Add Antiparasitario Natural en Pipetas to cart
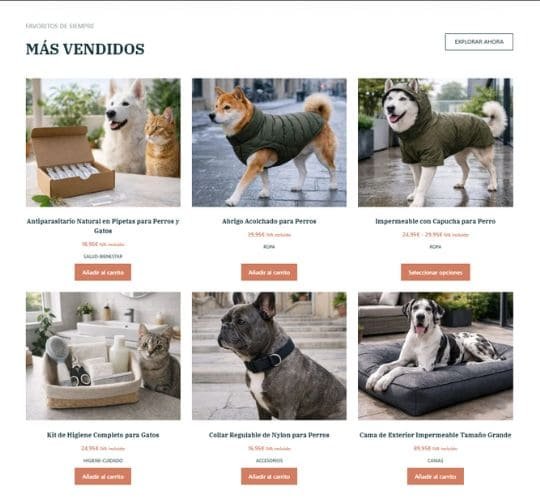 (x=103, y=272)
